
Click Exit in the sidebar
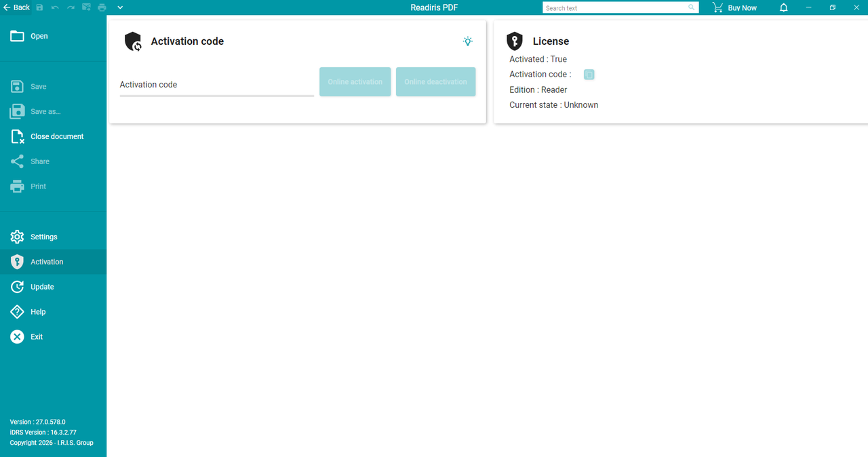point(53,337)
